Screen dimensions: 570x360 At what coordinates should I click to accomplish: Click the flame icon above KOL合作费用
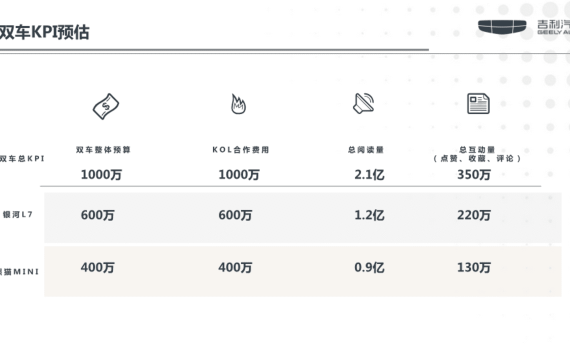pyautogui.click(x=238, y=104)
